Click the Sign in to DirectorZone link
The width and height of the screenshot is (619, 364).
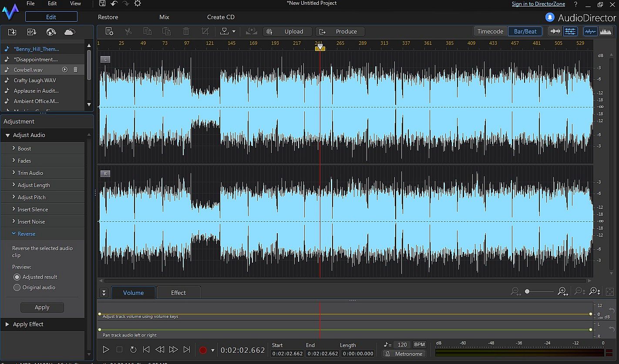pyautogui.click(x=538, y=4)
